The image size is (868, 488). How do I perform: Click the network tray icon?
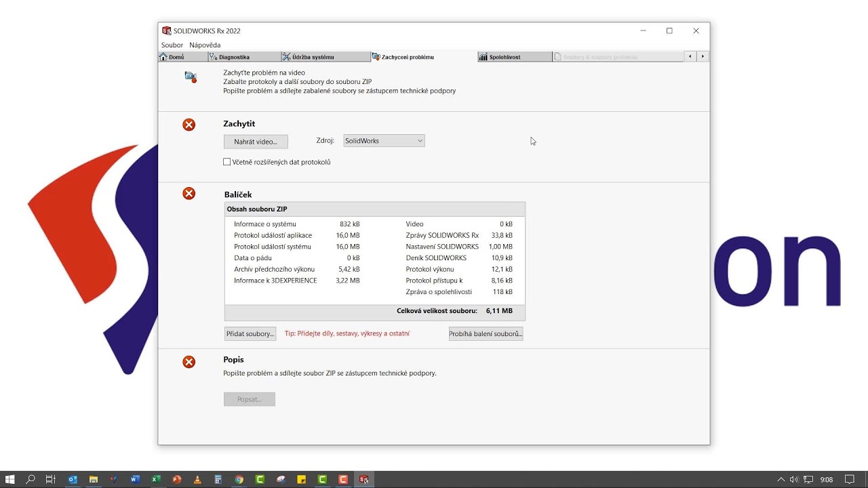click(x=808, y=479)
